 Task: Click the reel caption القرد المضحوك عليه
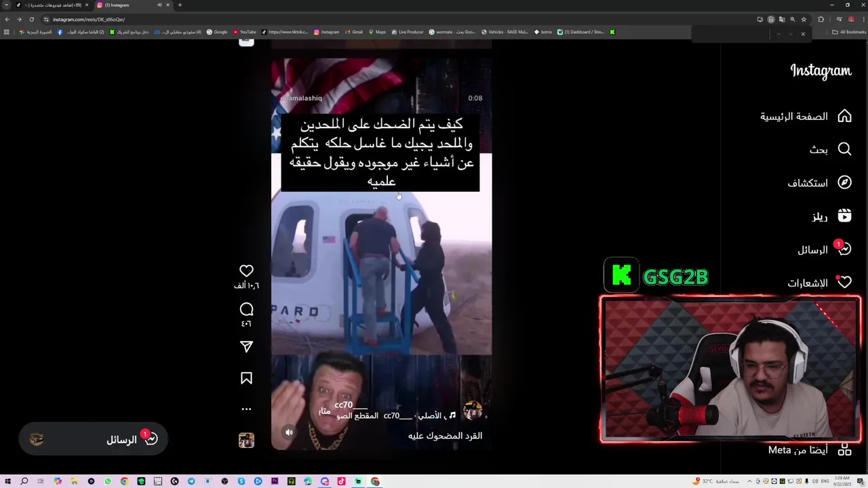pyautogui.click(x=445, y=436)
